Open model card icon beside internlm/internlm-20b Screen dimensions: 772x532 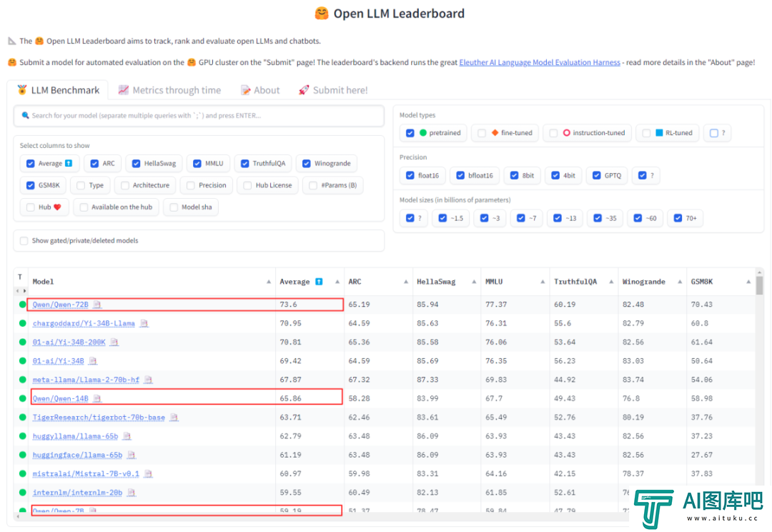(x=131, y=492)
